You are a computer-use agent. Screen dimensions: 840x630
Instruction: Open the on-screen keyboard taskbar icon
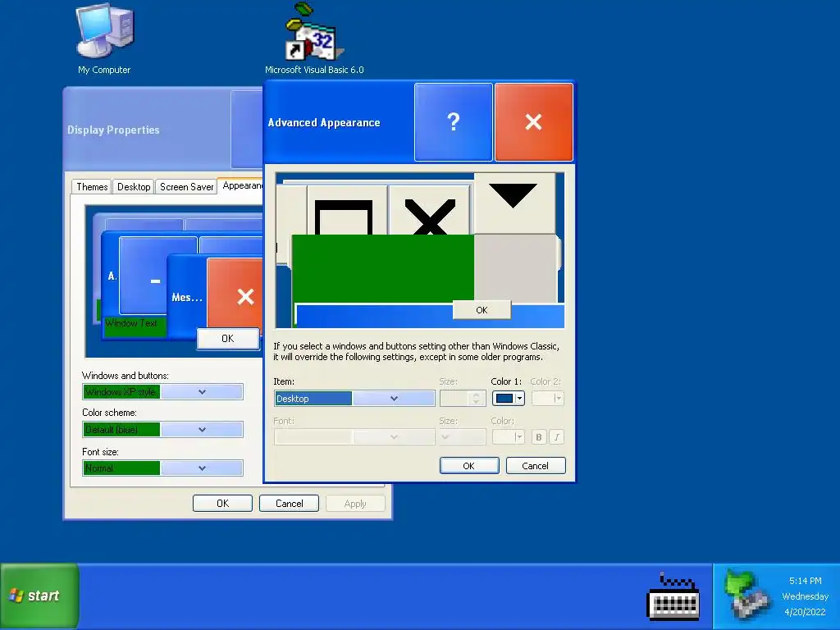(x=673, y=597)
